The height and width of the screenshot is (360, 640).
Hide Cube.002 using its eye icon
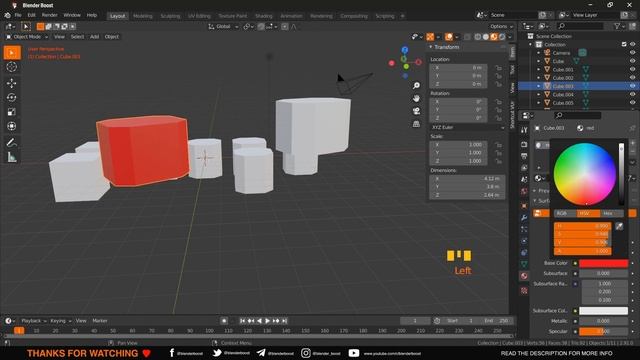(632, 78)
